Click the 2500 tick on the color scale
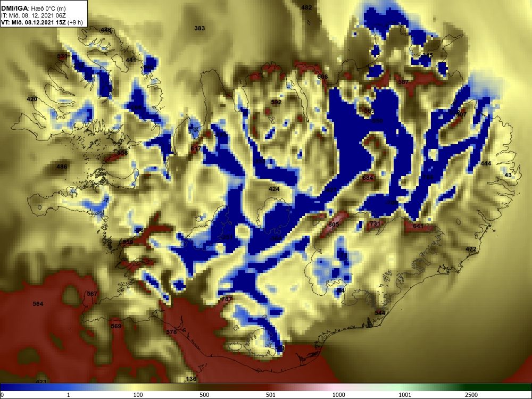The image size is (532, 399). click(471, 395)
